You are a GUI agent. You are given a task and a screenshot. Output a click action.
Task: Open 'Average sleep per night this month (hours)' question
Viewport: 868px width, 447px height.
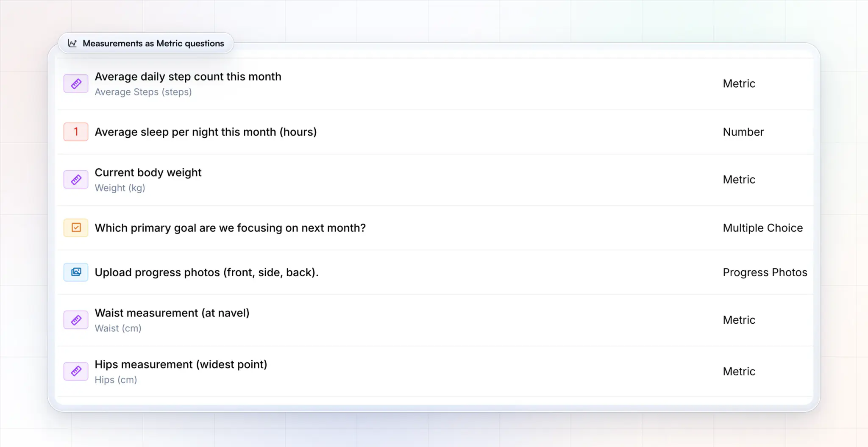pos(206,132)
